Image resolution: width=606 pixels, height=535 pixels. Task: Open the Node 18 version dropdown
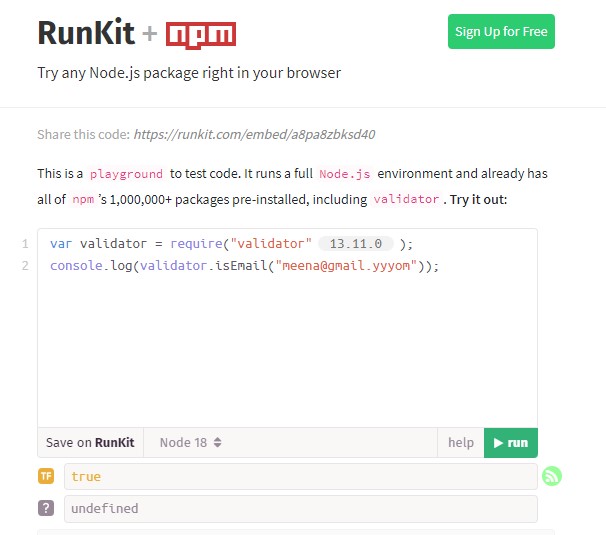191,443
